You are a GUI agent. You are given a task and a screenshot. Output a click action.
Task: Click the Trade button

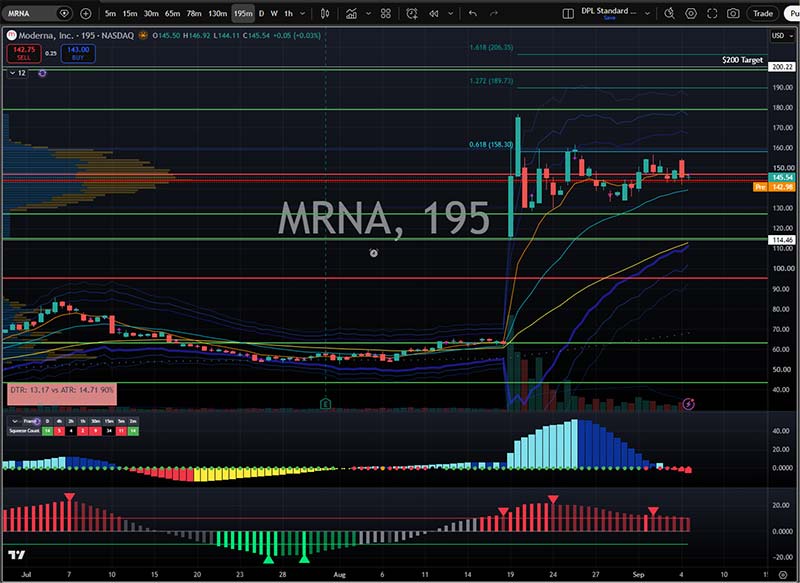coord(763,14)
